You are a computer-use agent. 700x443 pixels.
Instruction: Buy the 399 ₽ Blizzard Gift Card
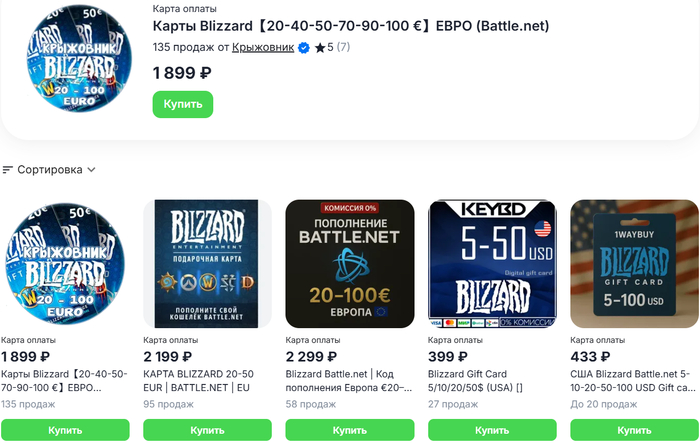point(492,430)
